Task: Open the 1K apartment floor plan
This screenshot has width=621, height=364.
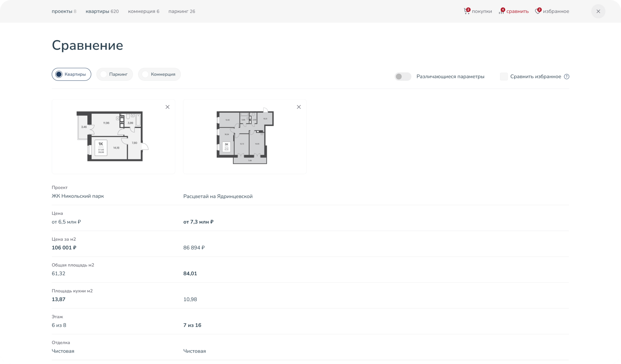Action: click(x=113, y=136)
